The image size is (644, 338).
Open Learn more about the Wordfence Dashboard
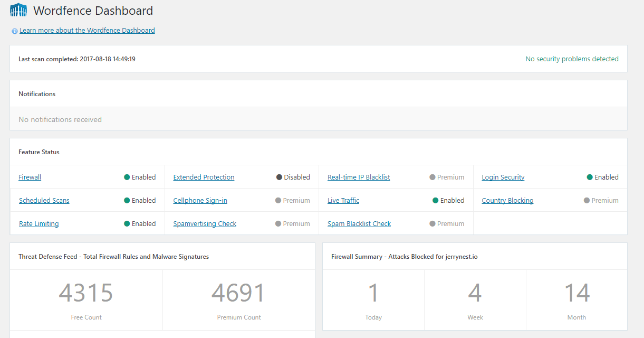87,31
